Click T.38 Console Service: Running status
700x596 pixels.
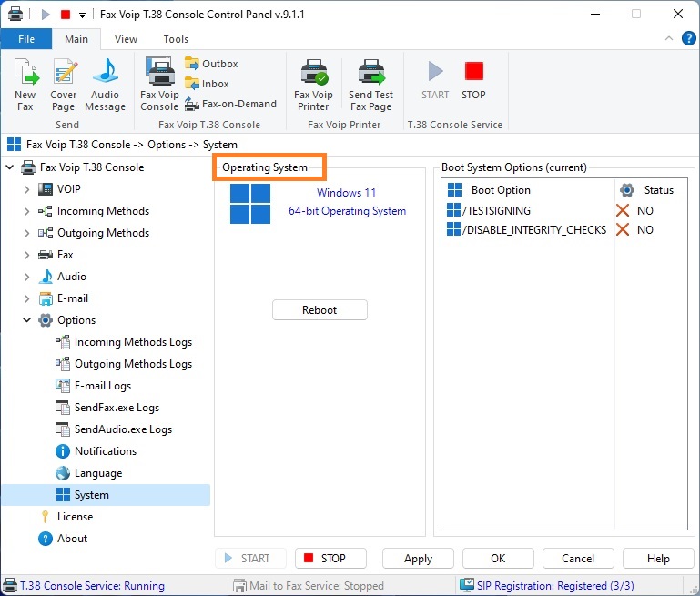(x=85, y=586)
